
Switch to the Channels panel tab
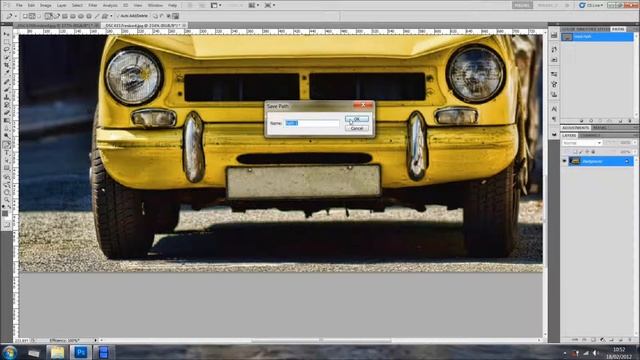(x=589, y=135)
